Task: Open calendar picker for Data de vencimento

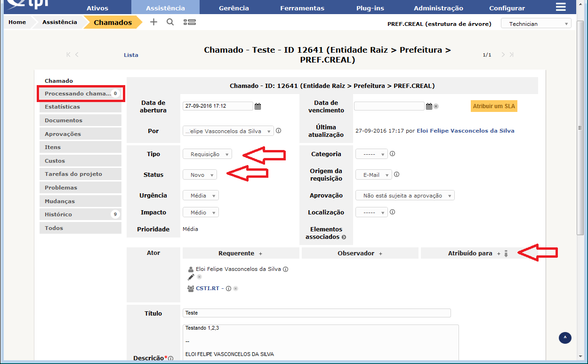Action: pyautogui.click(x=429, y=106)
